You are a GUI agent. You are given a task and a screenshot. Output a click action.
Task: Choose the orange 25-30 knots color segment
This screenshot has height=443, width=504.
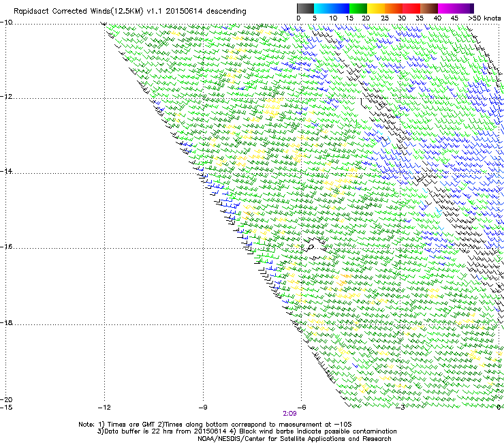[x=394, y=8]
